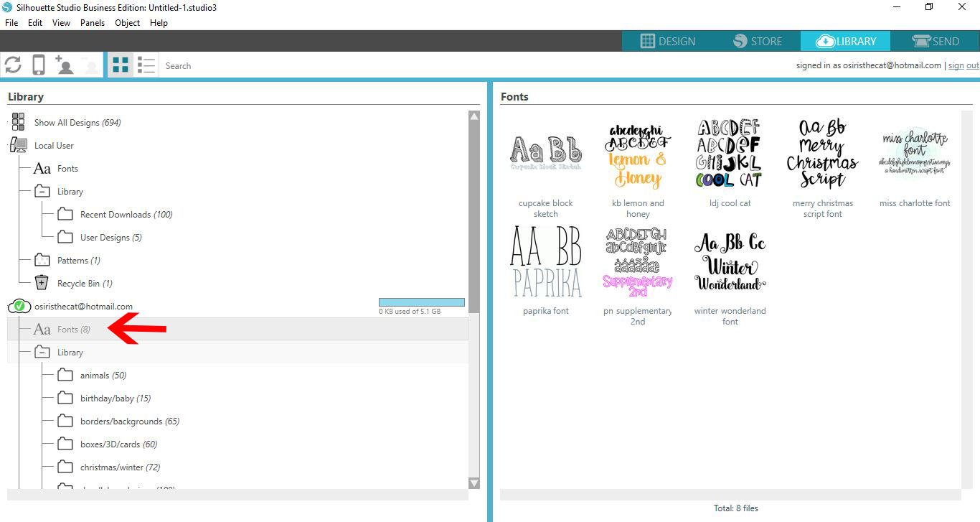The image size is (980, 522).
Task: Click the Patterns folder icon
Action: click(42, 260)
